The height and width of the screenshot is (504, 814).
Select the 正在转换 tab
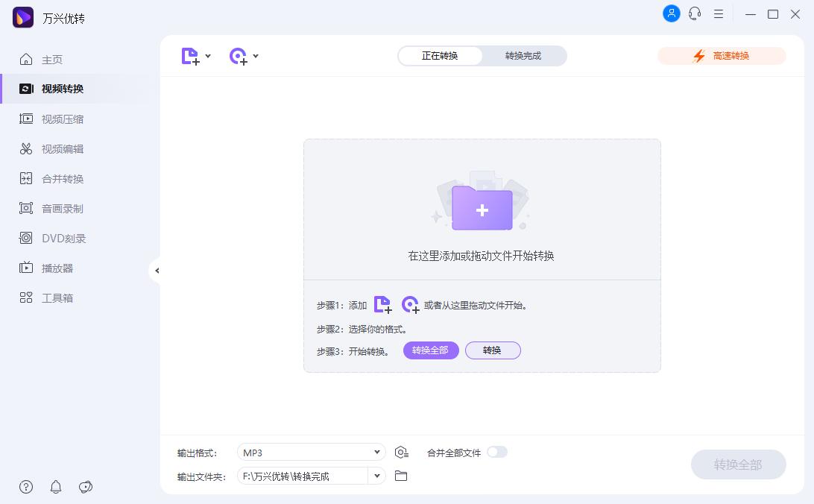point(441,56)
